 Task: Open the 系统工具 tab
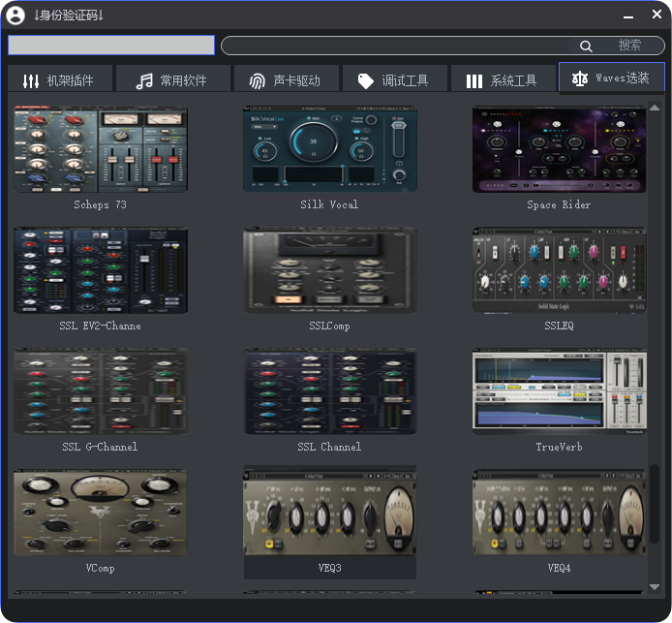[504, 78]
